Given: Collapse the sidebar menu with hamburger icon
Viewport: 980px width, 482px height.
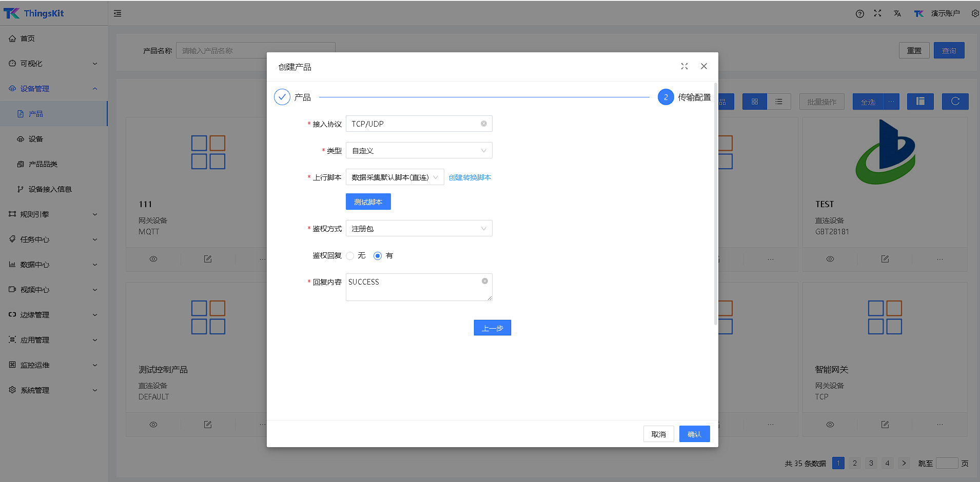Looking at the screenshot, I should coord(117,13).
